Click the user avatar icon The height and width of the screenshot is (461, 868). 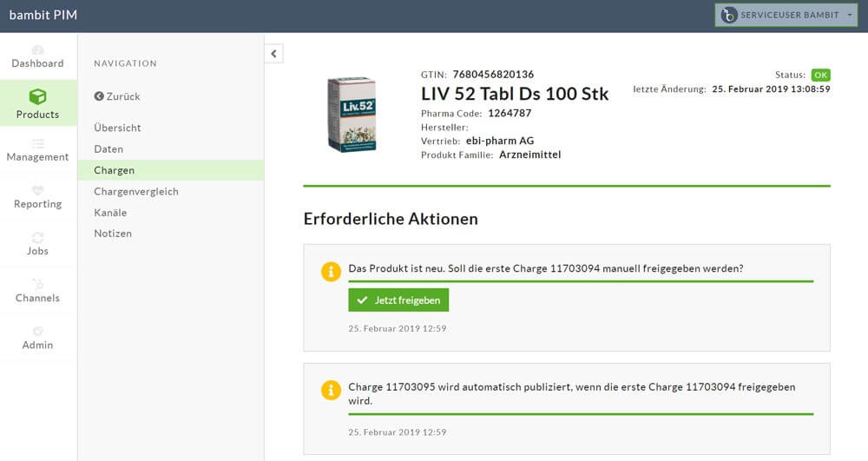coord(728,15)
